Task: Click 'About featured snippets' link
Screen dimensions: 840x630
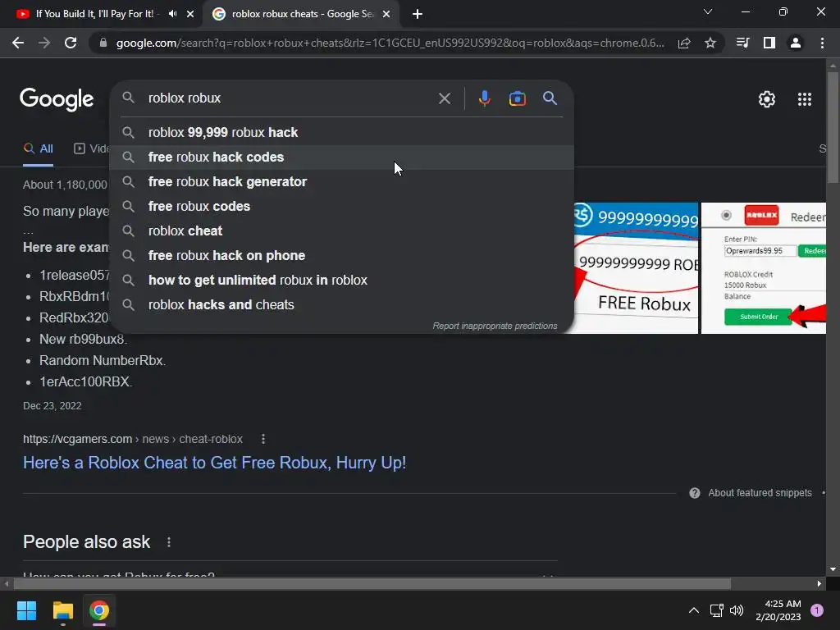Action: pyautogui.click(x=760, y=493)
